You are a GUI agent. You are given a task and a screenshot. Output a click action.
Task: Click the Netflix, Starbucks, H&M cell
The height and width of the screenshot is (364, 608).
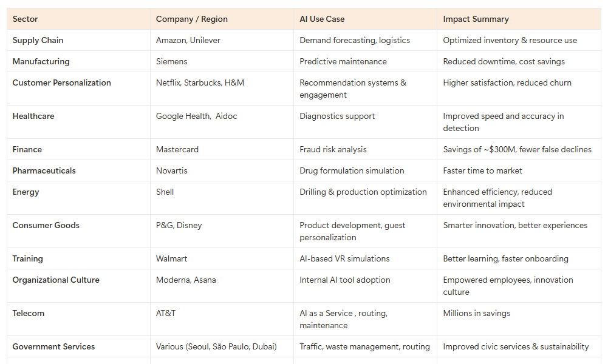pyautogui.click(x=200, y=83)
